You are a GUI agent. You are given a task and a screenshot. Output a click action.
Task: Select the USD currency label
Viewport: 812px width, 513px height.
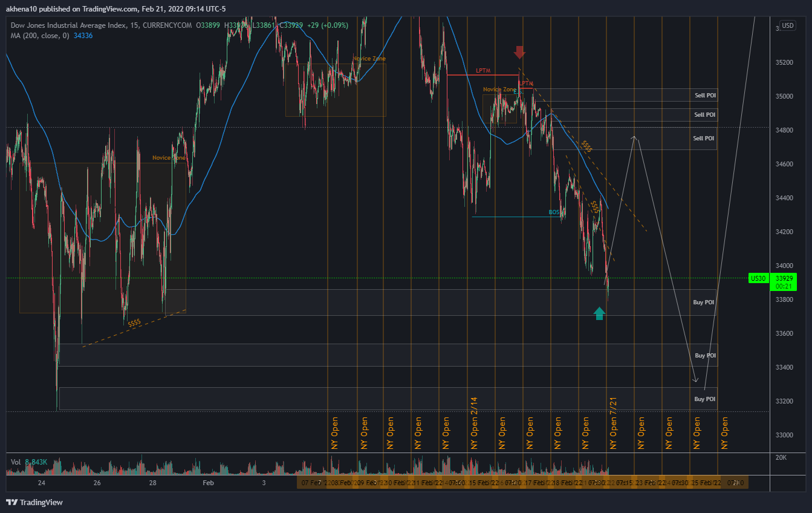787,25
